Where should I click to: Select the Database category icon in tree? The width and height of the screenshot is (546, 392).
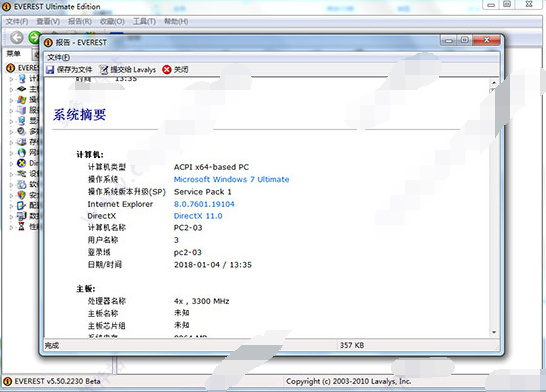pyautogui.click(x=22, y=216)
